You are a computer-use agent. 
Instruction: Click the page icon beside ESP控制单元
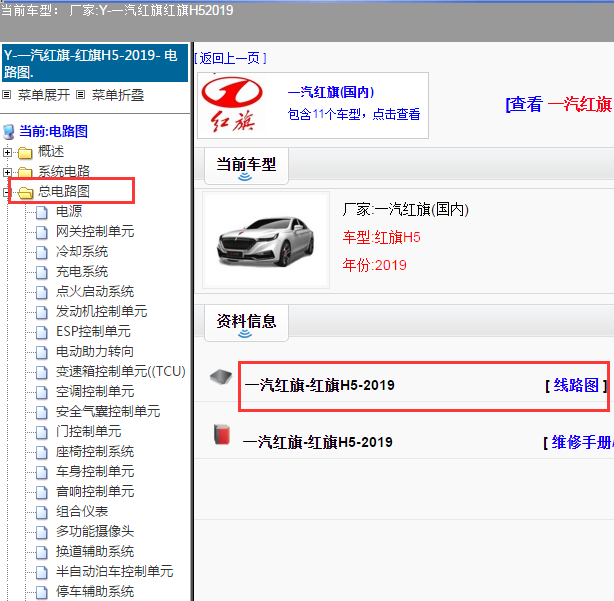[x=42, y=332]
